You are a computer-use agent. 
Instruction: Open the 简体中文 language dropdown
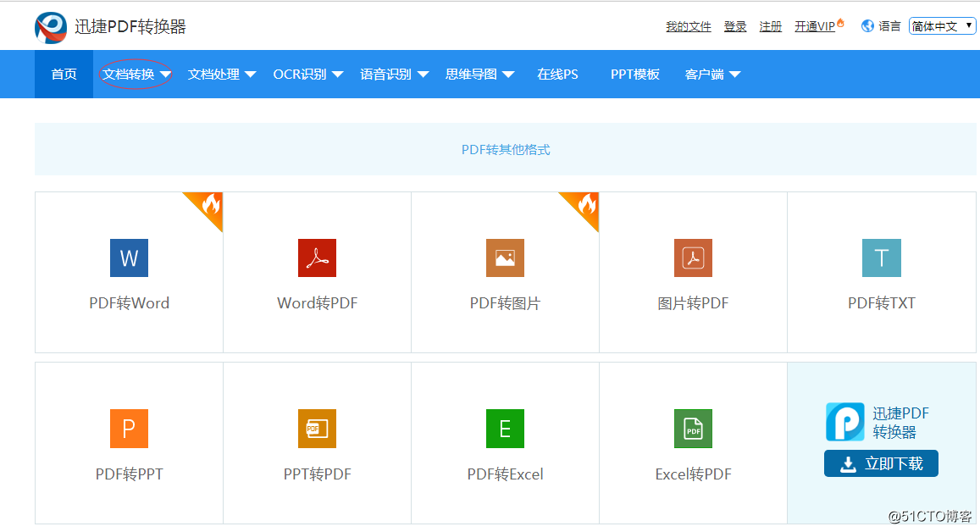coord(942,26)
